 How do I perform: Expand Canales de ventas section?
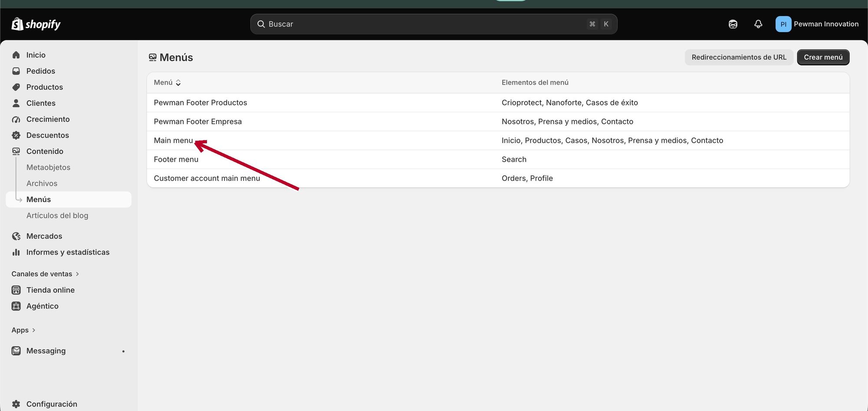pyautogui.click(x=45, y=274)
